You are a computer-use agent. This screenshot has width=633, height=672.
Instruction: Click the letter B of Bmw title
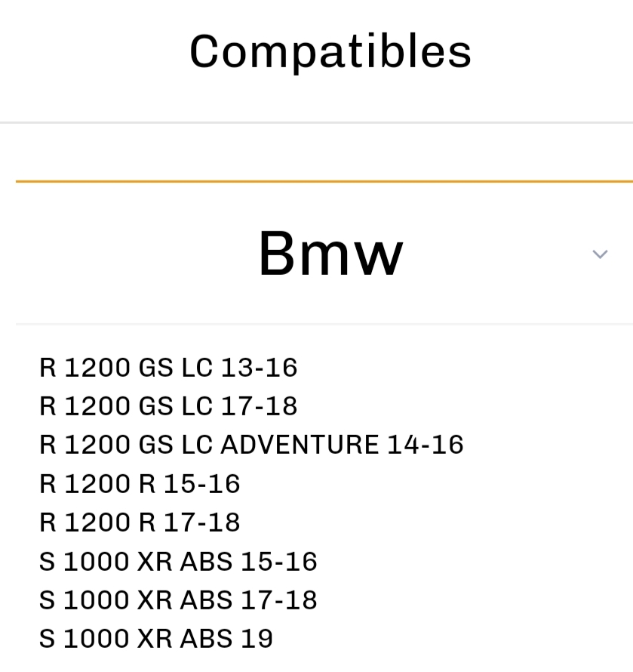pyautogui.click(x=277, y=254)
